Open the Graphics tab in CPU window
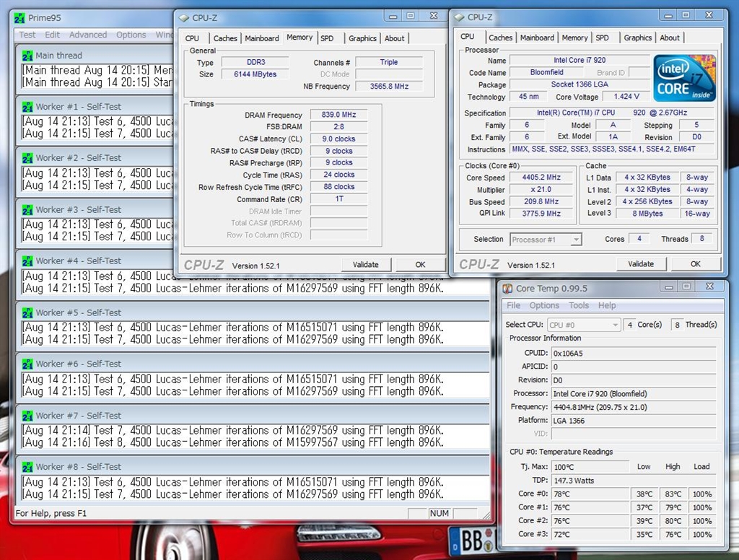The image size is (739, 560). pyautogui.click(x=637, y=38)
